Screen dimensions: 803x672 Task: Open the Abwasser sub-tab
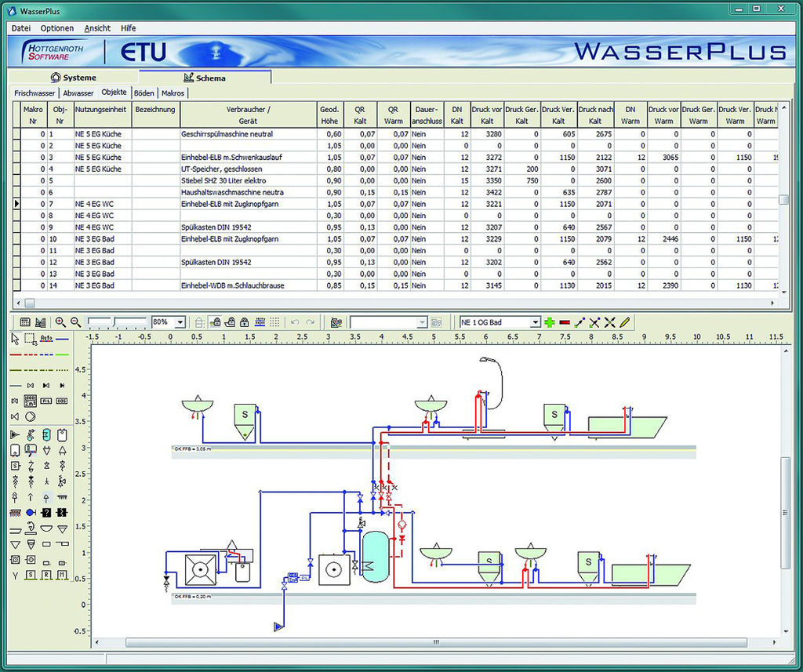tap(78, 93)
